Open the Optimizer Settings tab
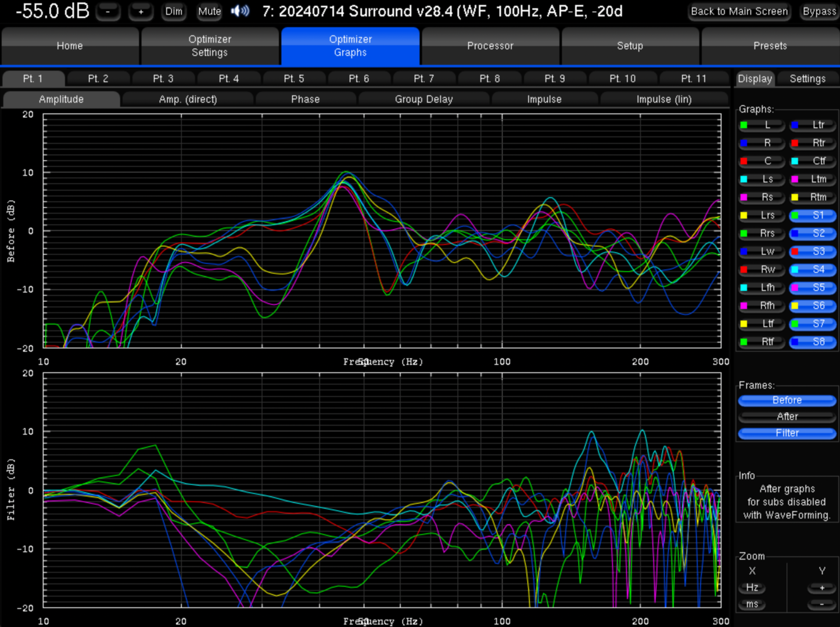The image size is (840, 627). pos(210,46)
